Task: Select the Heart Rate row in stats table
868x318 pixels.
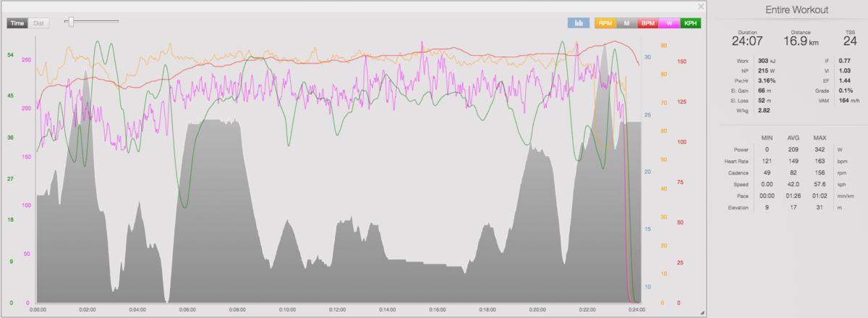Action: point(791,161)
